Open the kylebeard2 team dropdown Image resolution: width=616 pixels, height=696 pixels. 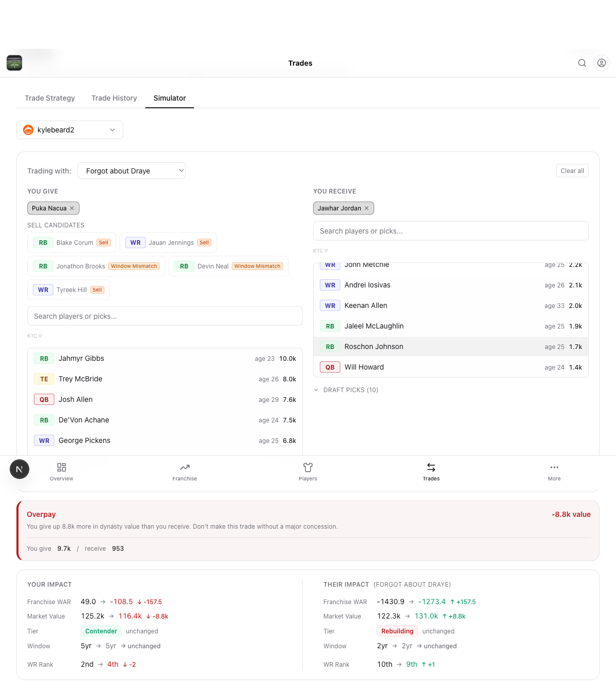(70, 130)
